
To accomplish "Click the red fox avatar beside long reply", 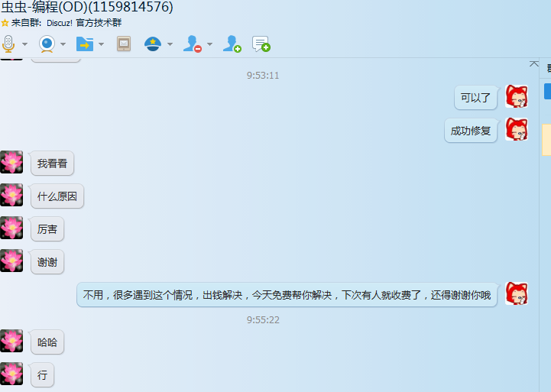I will point(517,293).
